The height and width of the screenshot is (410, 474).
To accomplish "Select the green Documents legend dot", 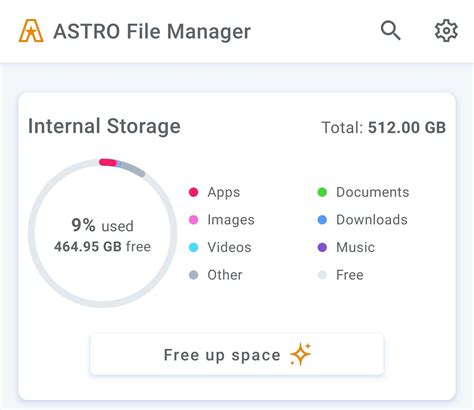I will point(322,192).
